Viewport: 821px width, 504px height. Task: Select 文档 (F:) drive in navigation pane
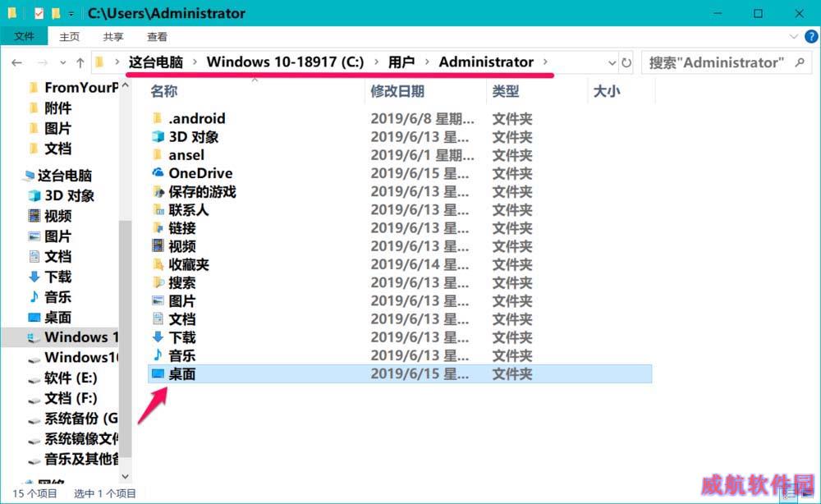(62, 398)
